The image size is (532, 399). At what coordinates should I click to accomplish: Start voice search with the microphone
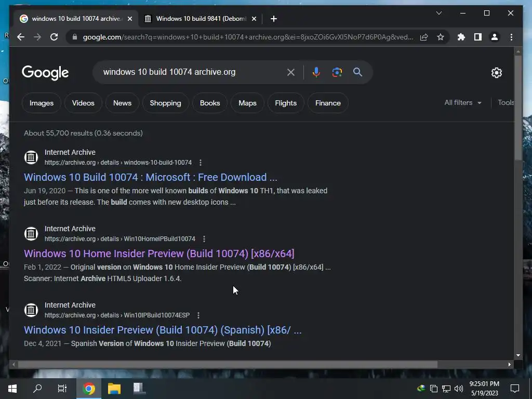(316, 72)
